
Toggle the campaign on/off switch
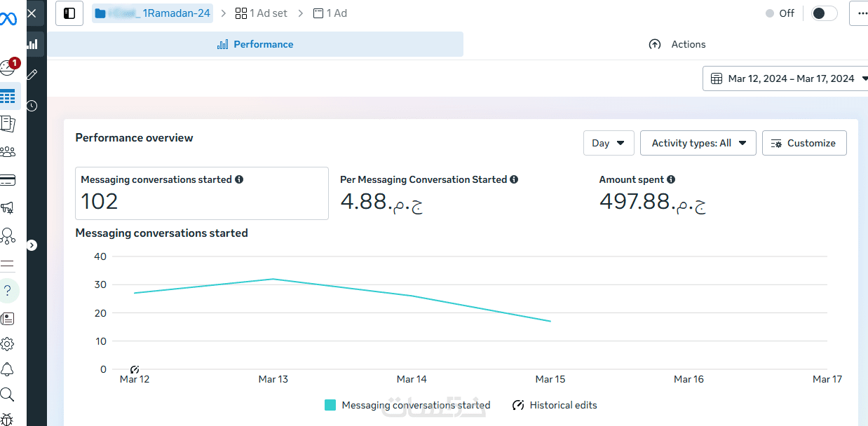point(824,13)
